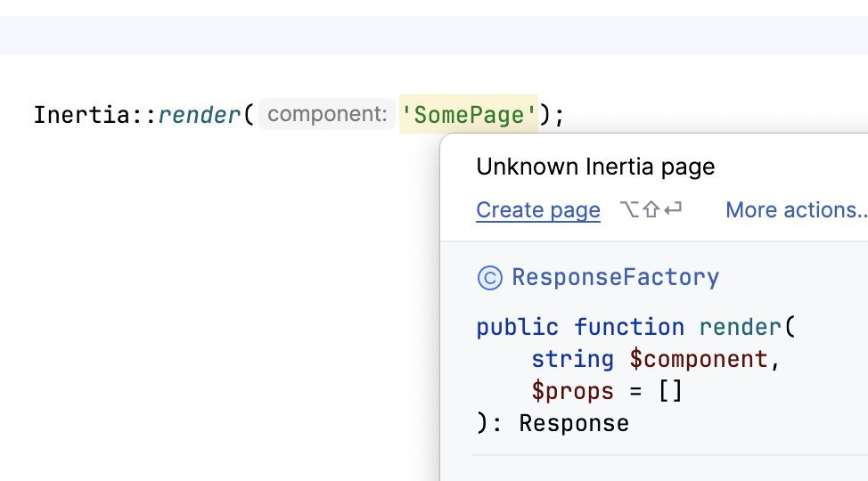Click the Response return type
The height and width of the screenshot is (481, 868).
pos(574,423)
